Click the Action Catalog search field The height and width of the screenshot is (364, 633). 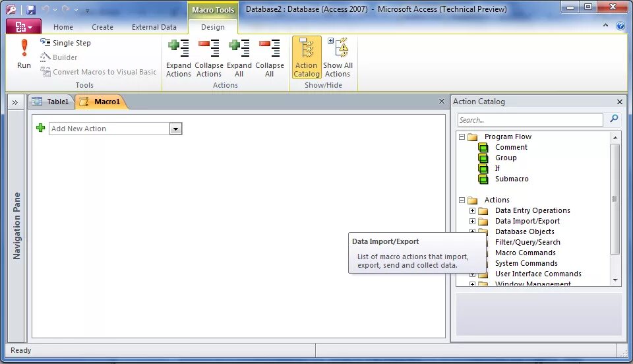530,120
